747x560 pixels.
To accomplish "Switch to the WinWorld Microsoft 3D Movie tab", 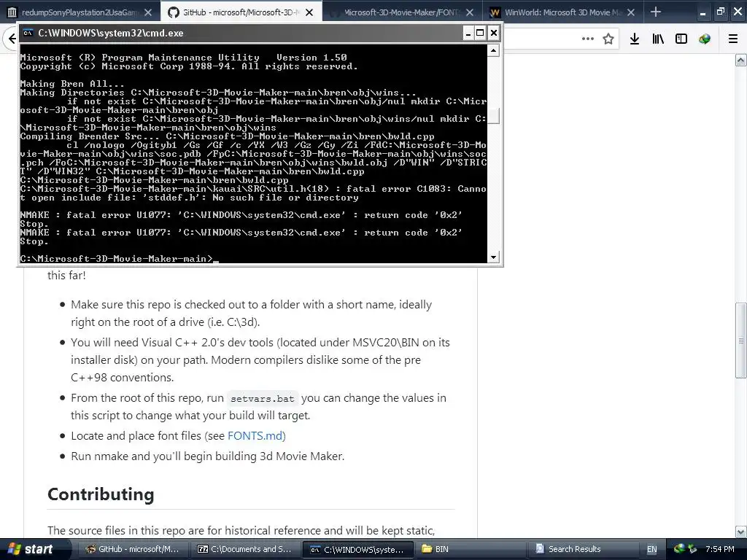I will (x=562, y=12).
